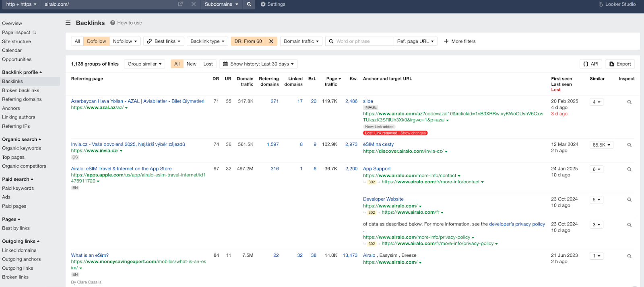644x287 pixels.
Task: Collapse the Outgoing links section
Action: [21, 242]
